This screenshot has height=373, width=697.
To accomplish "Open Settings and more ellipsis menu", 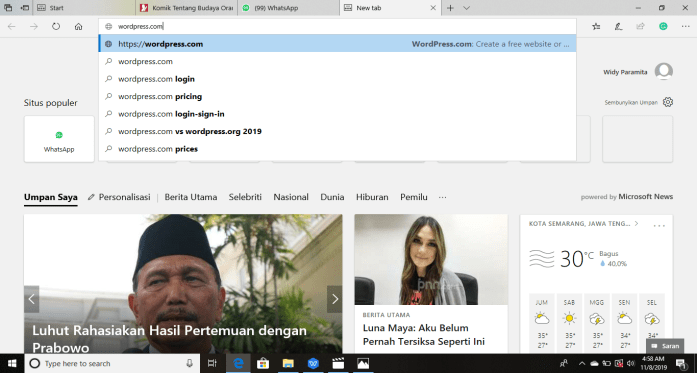I will point(685,26).
